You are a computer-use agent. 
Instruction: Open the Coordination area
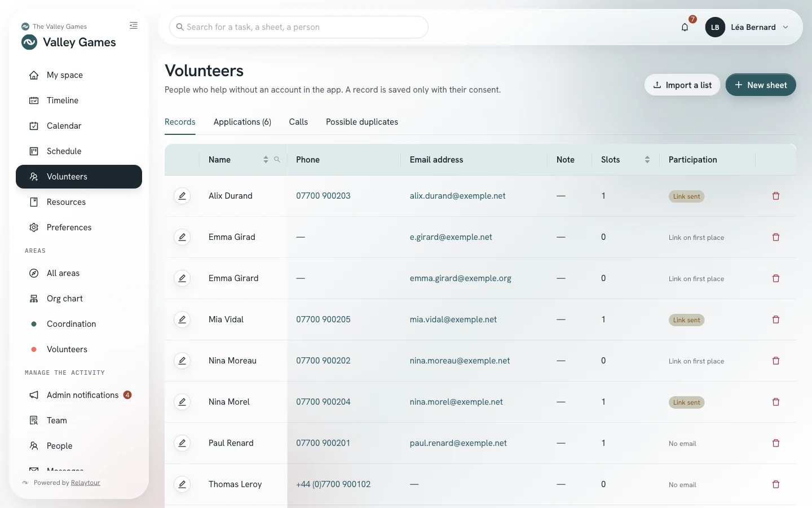click(79, 324)
